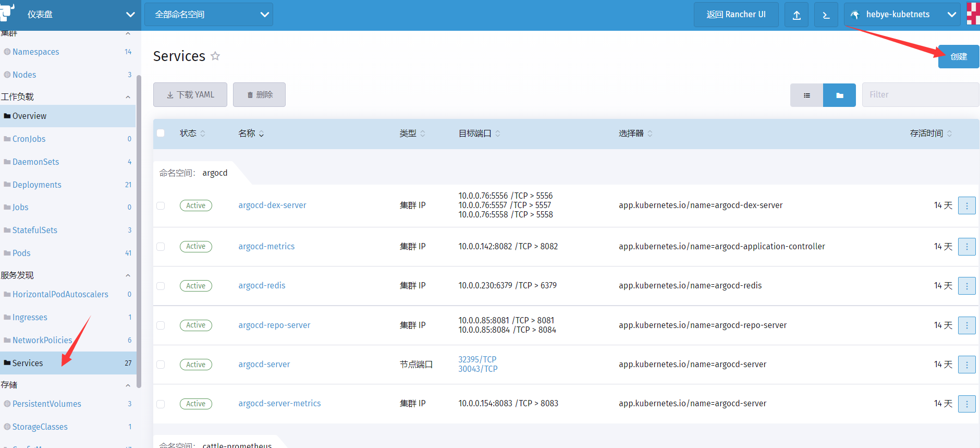Collapse the 存储 sidebar section

point(128,385)
